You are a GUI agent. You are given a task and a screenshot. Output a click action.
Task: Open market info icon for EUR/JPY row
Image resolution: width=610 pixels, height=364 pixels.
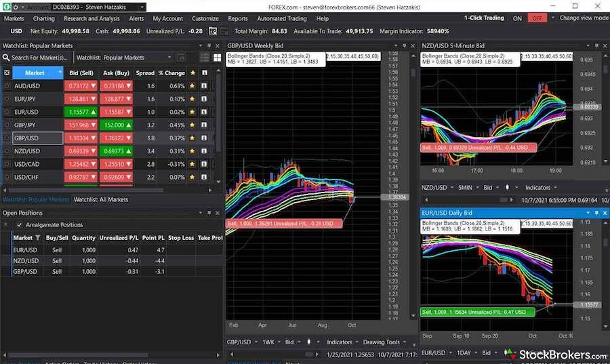(204, 99)
